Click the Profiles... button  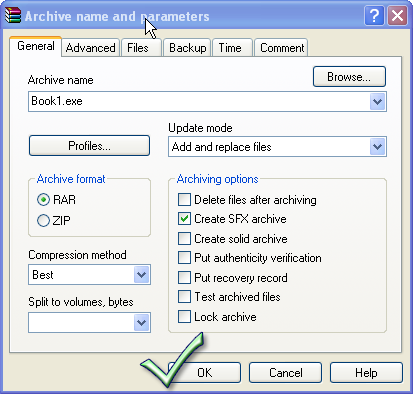pyautogui.click(x=89, y=146)
